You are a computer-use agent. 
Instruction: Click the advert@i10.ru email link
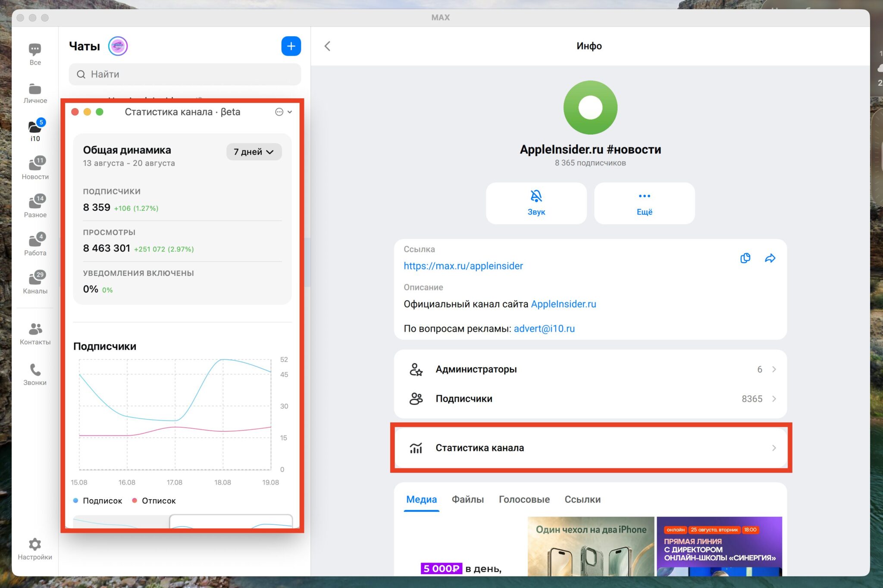pyautogui.click(x=544, y=328)
